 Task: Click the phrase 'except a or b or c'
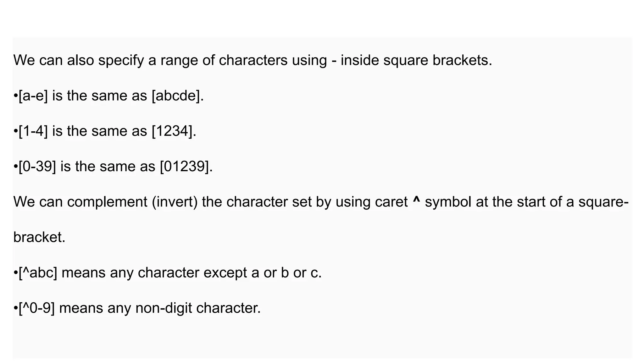point(262,272)
